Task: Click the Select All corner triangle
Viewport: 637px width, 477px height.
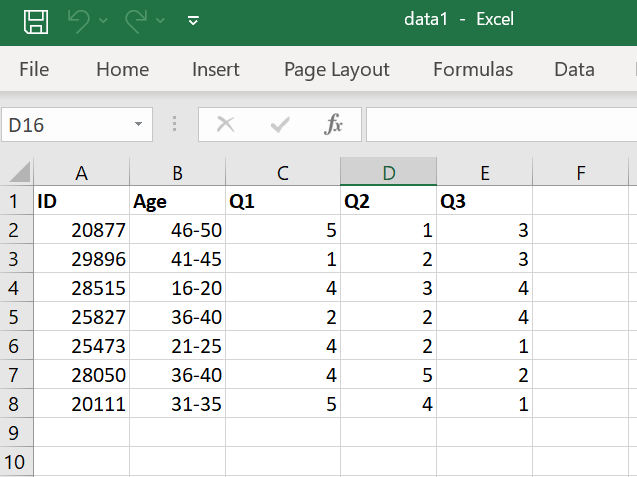Action: coord(20,173)
